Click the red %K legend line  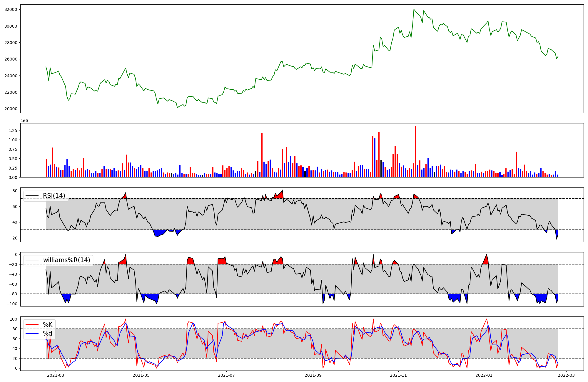point(32,325)
